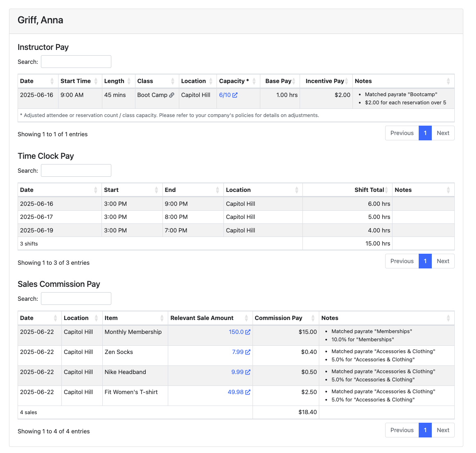Select the 6.00 hrs shift total cell

point(347,204)
